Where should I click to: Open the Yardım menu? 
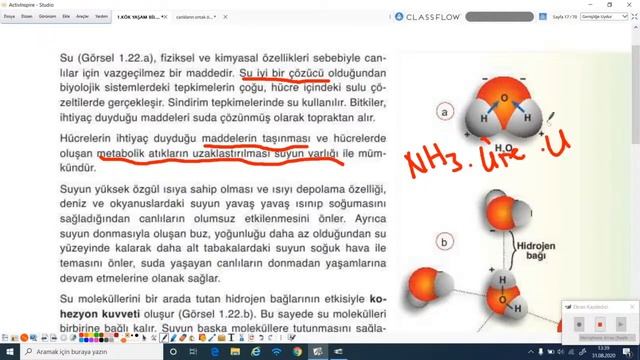coord(101,17)
